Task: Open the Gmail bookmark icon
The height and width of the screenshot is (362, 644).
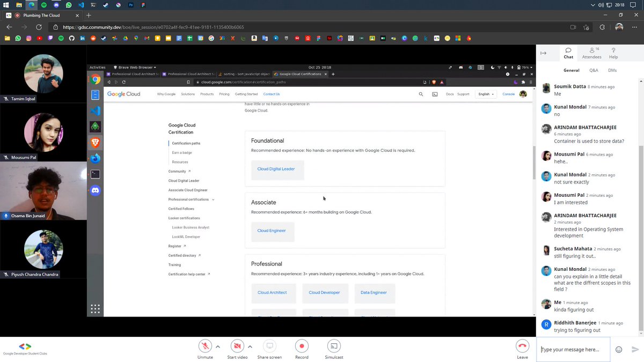Action: 147,38
